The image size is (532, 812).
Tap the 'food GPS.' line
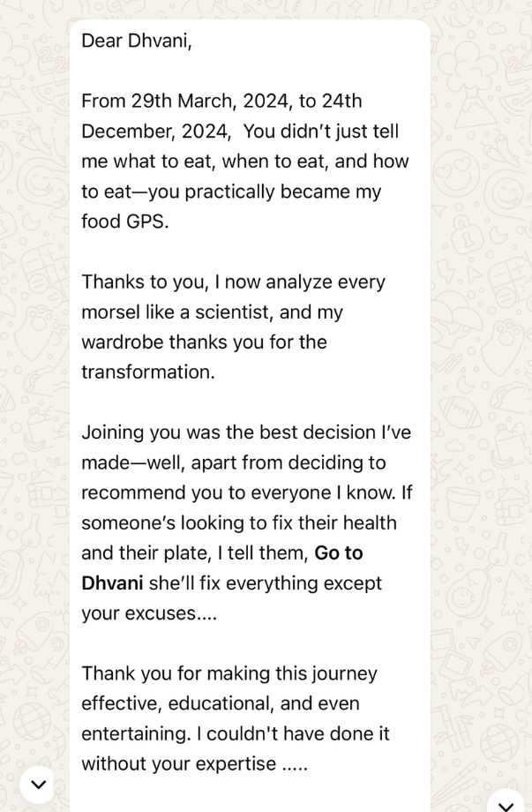pyautogui.click(x=124, y=222)
